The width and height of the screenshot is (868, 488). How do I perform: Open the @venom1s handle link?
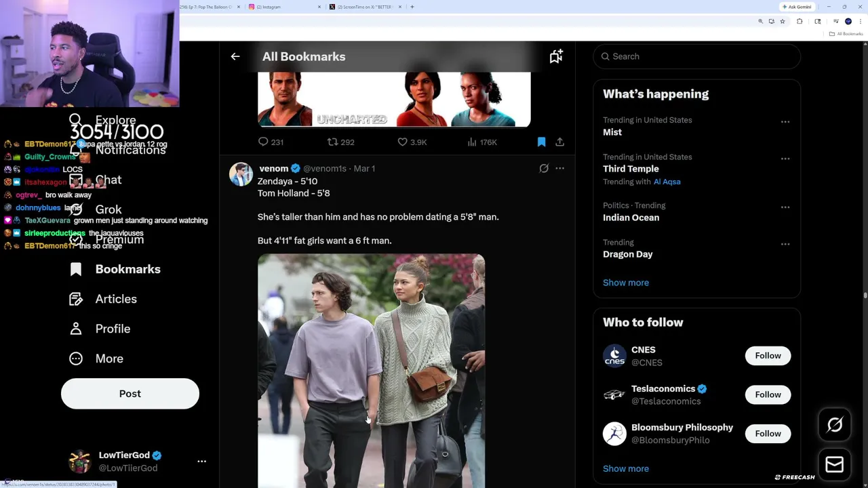click(325, 168)
